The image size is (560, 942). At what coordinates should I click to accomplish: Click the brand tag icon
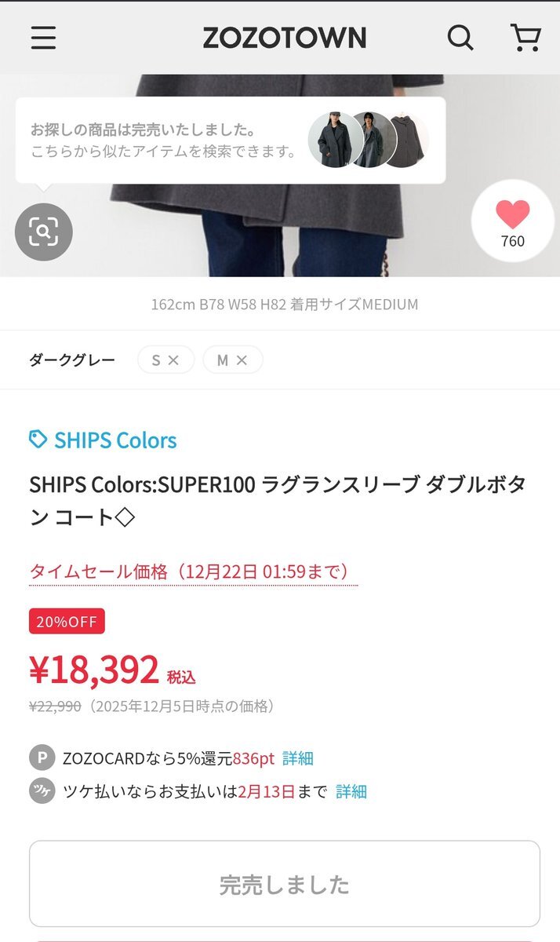tap(38, 440)
